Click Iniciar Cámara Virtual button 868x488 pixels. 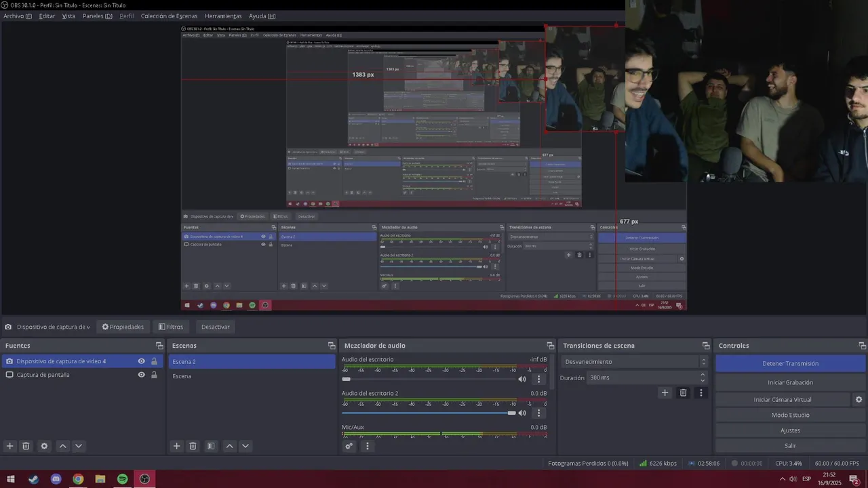tap(783, 399)
